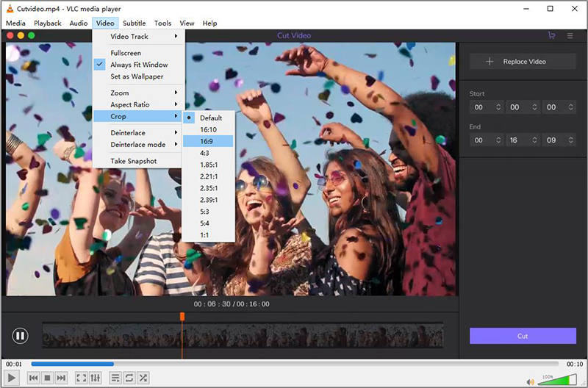
Task: Expand the Deinterlace submenu
Action: pyautogui.click(x=137, y=133)
